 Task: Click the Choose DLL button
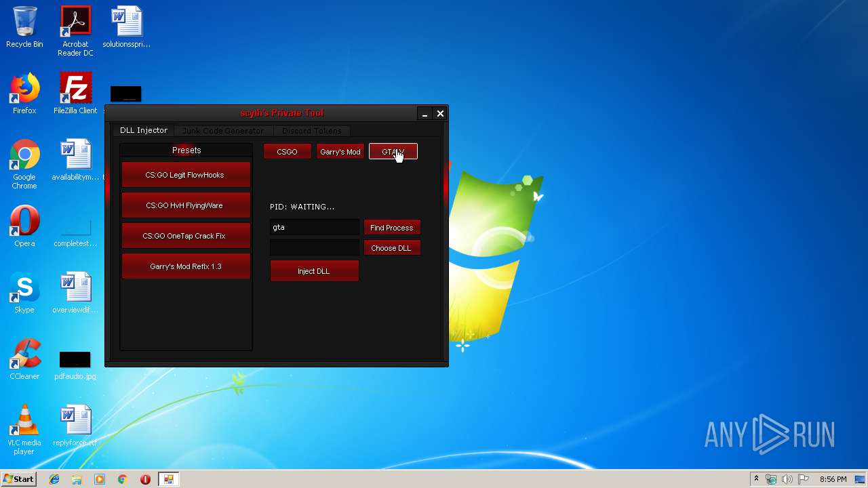pos(392,248)
